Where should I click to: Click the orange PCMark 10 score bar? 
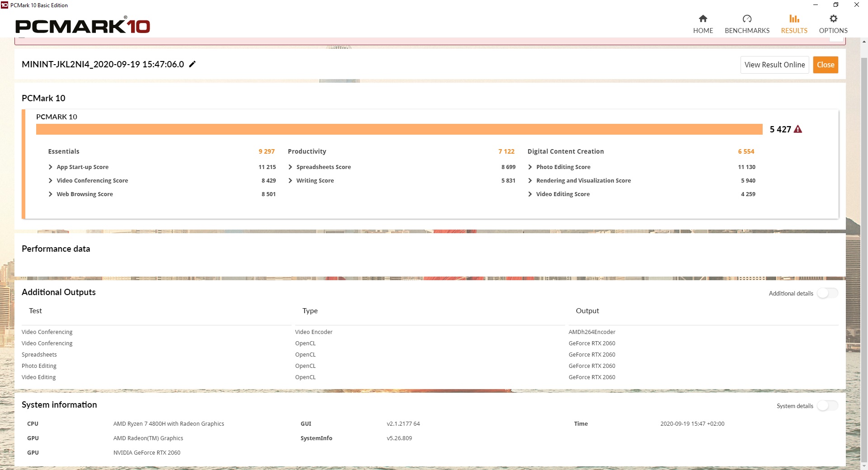(399, 129)
